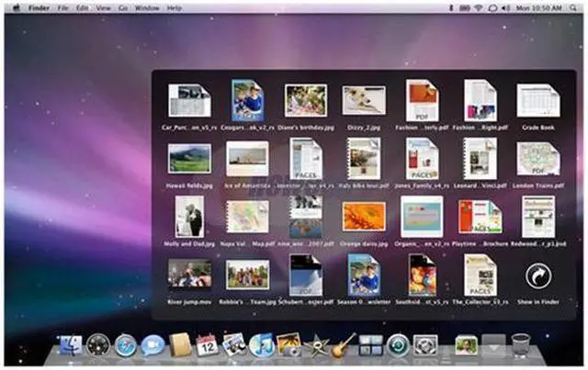
Task: Open the Finder menu
Action: [39, 8]
